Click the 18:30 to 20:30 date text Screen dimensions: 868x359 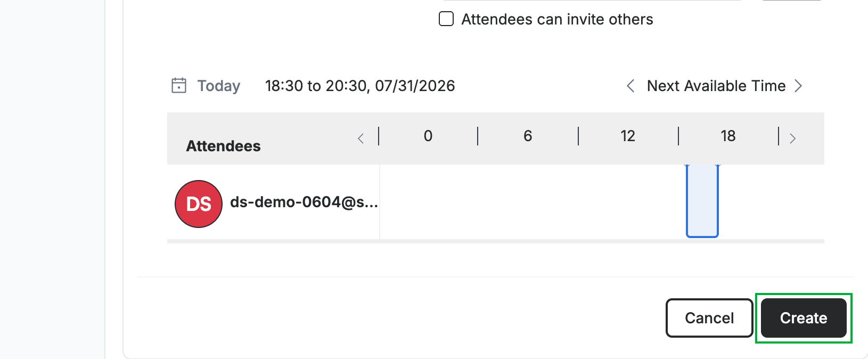point(360,86)
